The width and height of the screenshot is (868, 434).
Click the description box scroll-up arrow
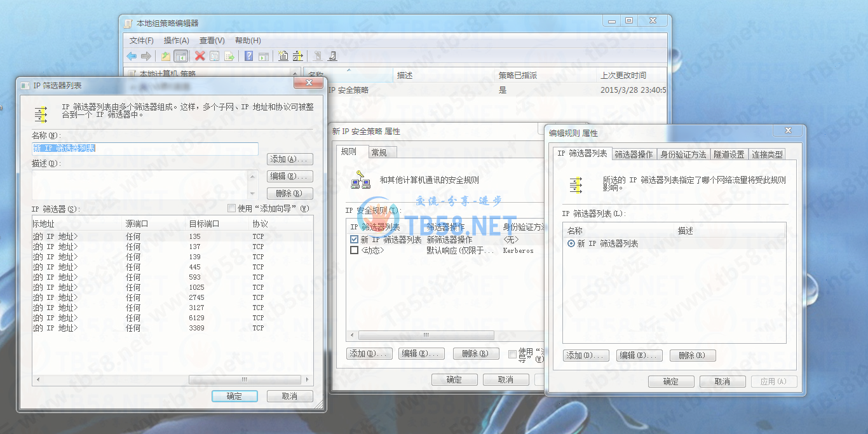[x=253, y=177]
